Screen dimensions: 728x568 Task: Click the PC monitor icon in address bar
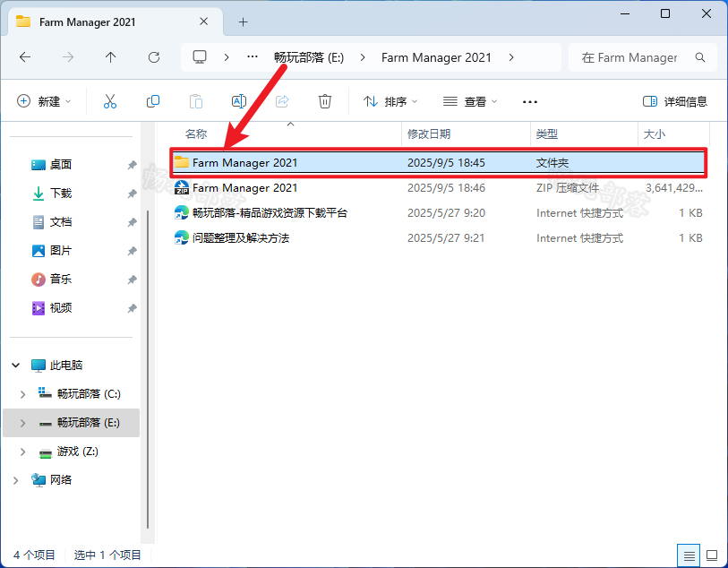200,57
